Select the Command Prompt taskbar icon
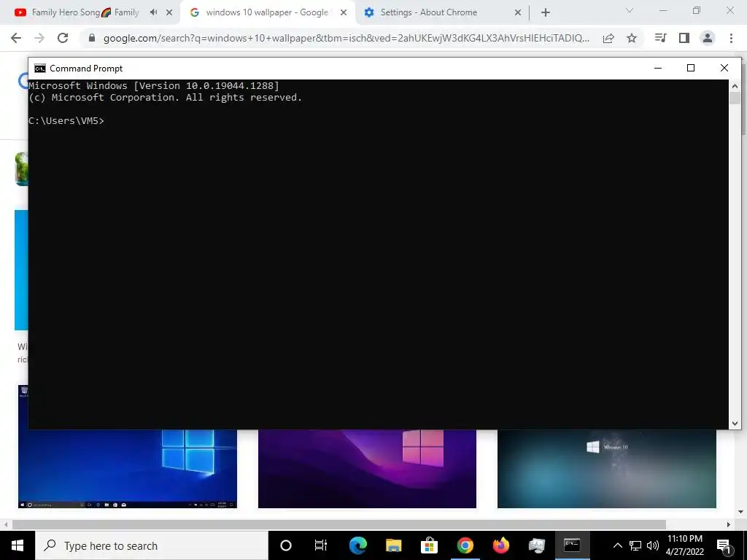The width and height of the screenshot is (747, 560). [x=572, y=545]
